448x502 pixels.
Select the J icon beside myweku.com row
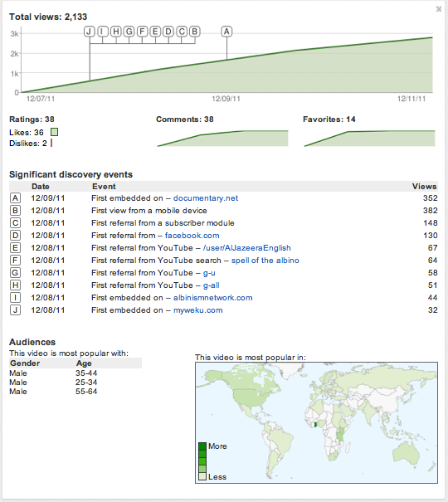click(15, 310)
